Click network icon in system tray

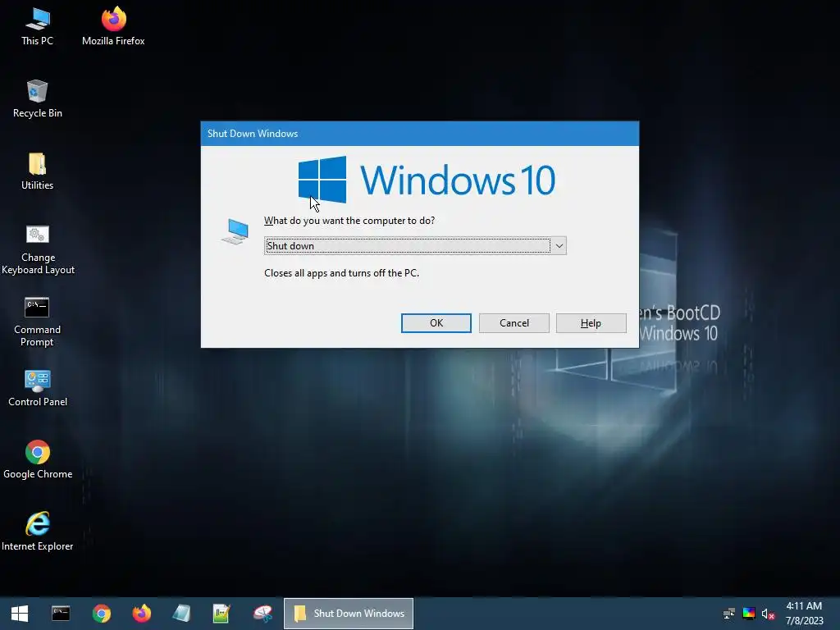point(728,614)
